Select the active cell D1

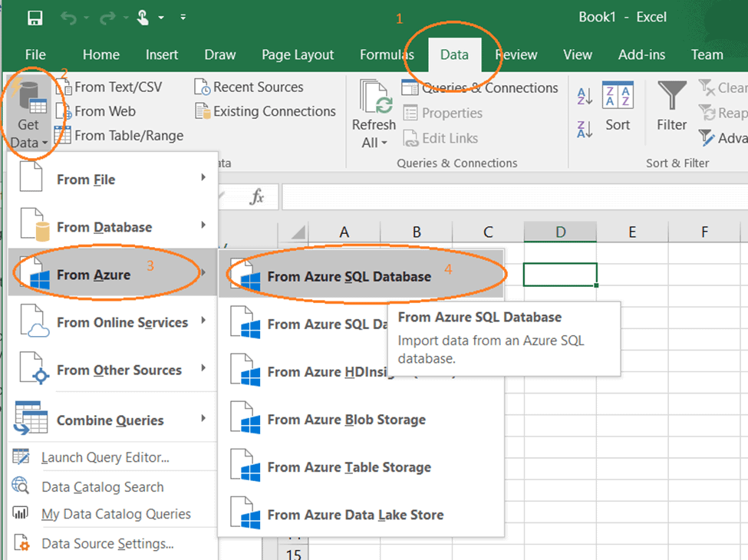560,275
